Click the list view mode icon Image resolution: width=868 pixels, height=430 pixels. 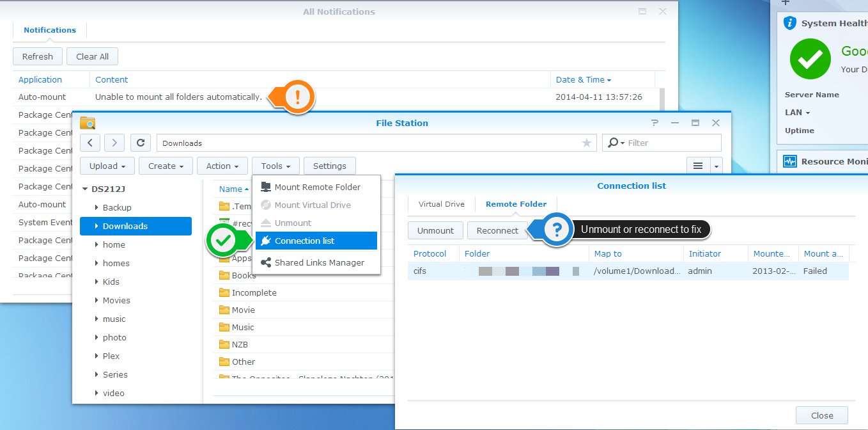pos(698,166)
